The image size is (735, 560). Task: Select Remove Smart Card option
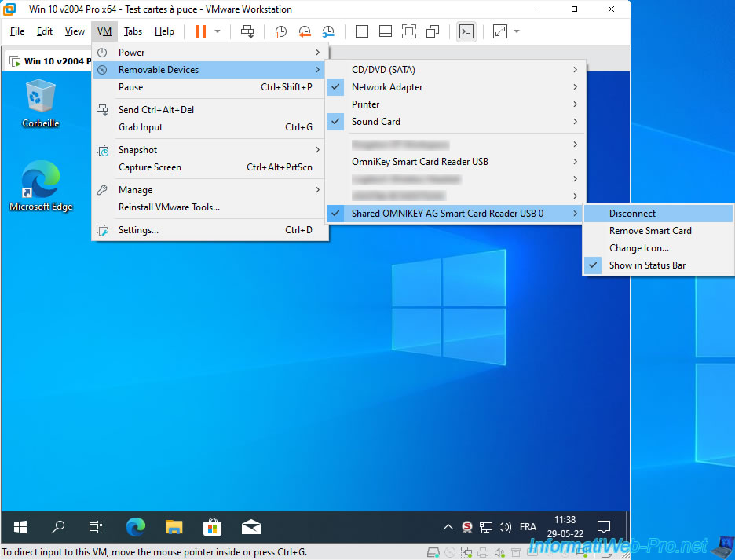click(658, 231)
